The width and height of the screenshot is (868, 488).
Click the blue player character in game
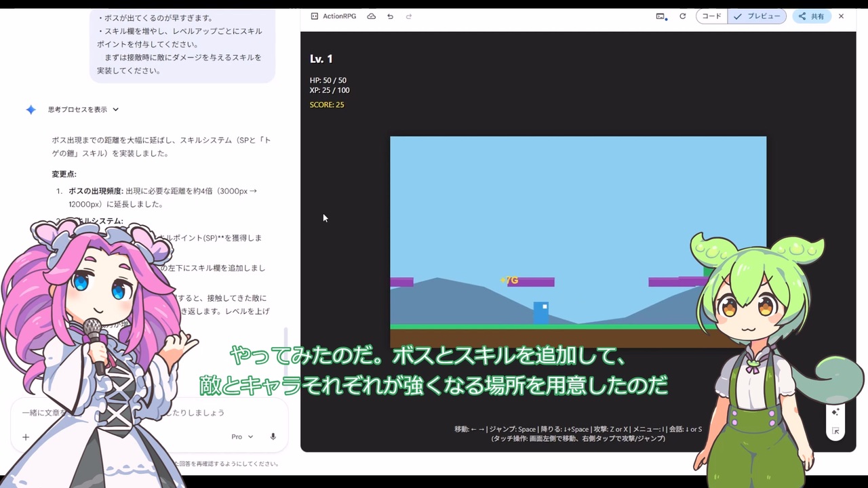click(x=541, y=313)
